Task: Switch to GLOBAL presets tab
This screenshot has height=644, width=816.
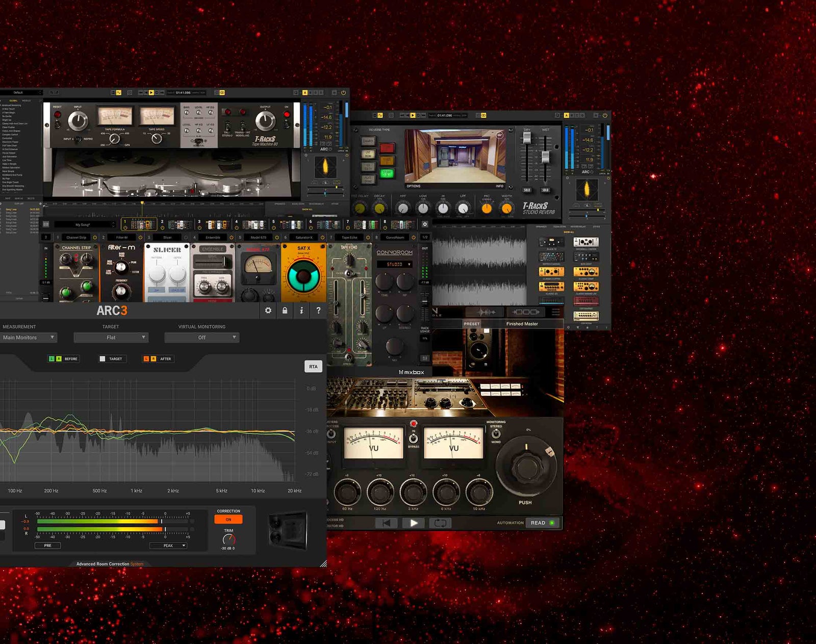Action: 14,100
